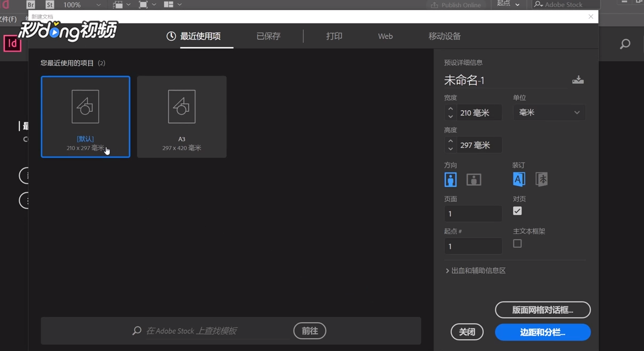Image resolution: width=644 pixels, height=351 pixels.
Task: Select the portrait orientation icon
Action: click(450, 179)
